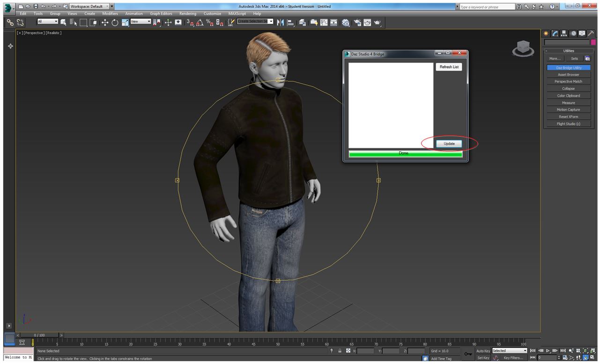Click the ViewCube in the viewport

[523, 48]
